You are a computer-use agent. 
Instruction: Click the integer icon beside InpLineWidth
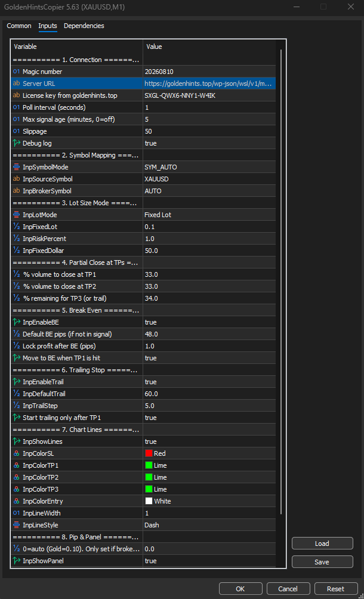(17, 513)
